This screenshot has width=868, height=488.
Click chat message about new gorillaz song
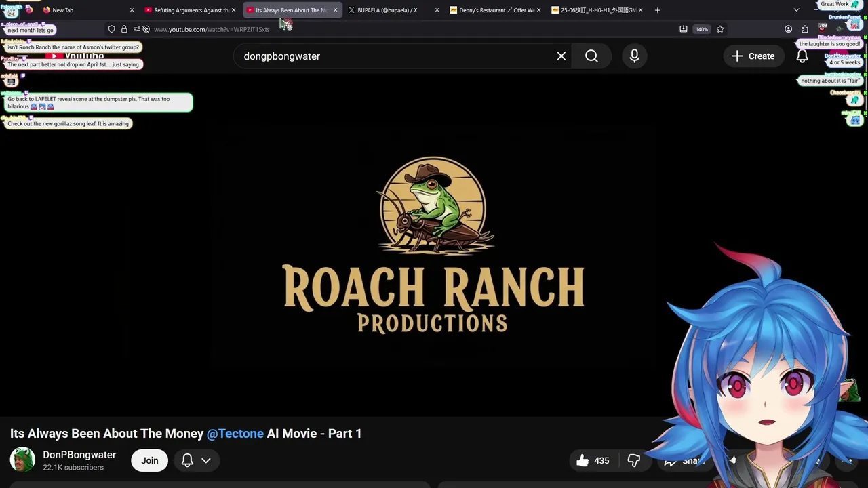pyautogui.click(x=68, y=123)
